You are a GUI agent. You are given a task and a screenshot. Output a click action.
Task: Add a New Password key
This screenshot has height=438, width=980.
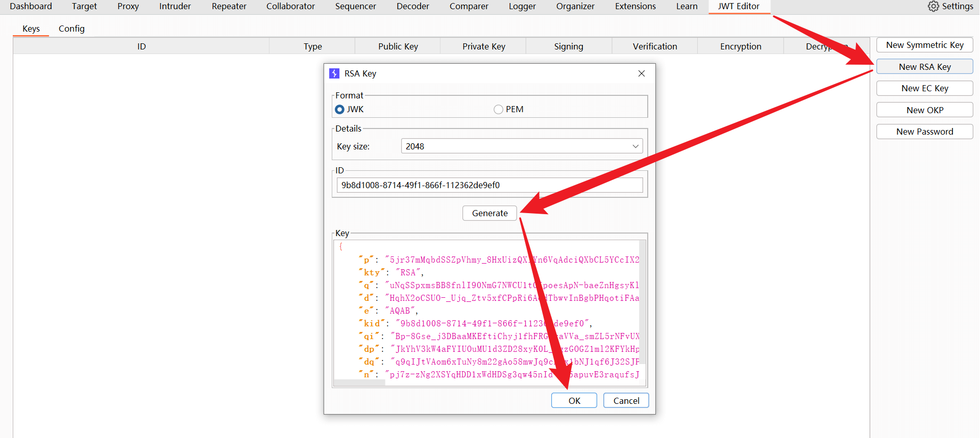924,132
